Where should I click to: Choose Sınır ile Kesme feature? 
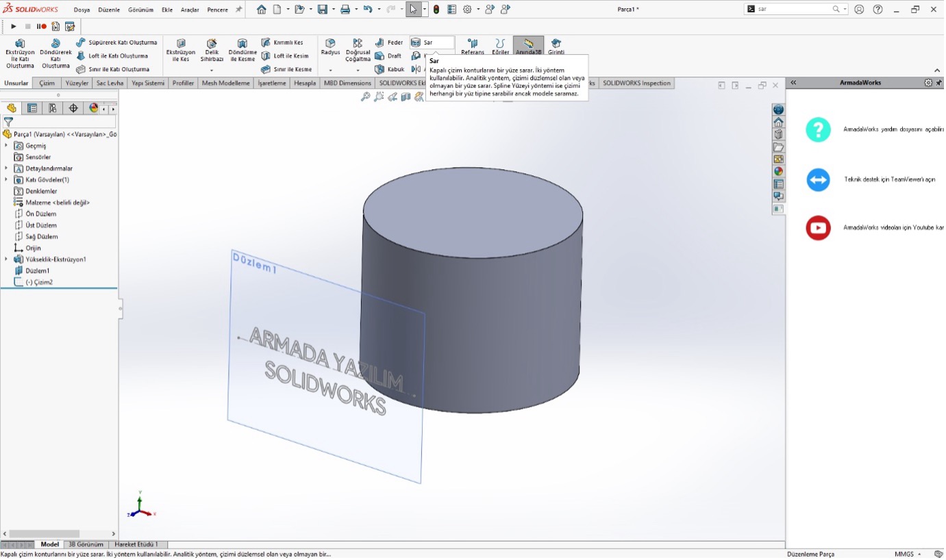coord(286,69)
